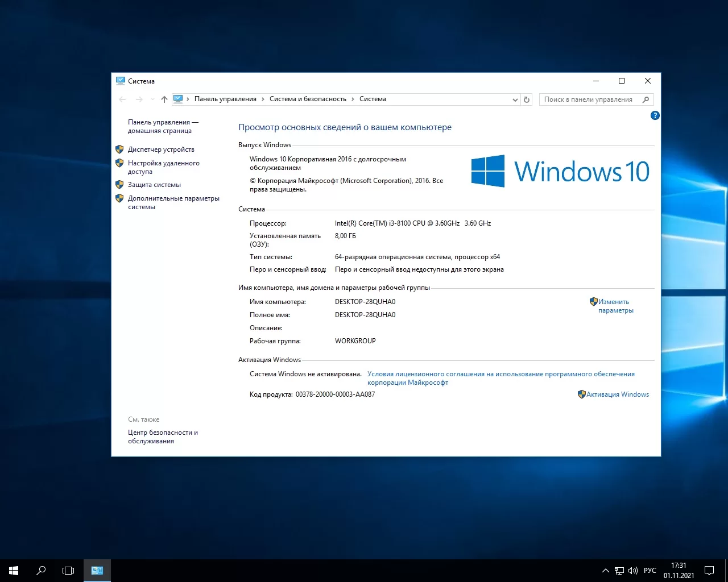Show hidden system tray icons

pos(605,570)
